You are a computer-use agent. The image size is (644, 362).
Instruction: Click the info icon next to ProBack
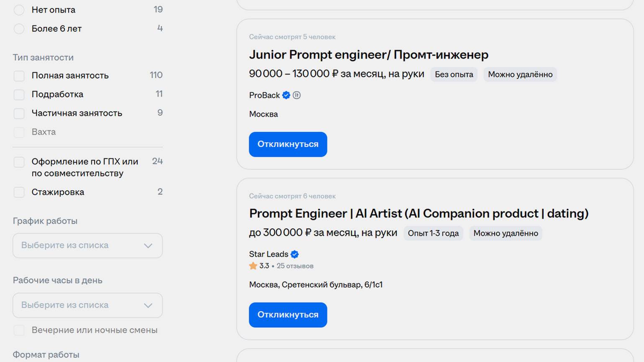[297, 95]
